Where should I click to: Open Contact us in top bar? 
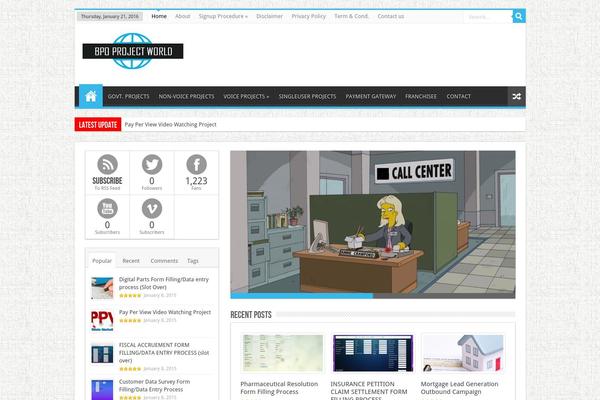coord(391,16)
